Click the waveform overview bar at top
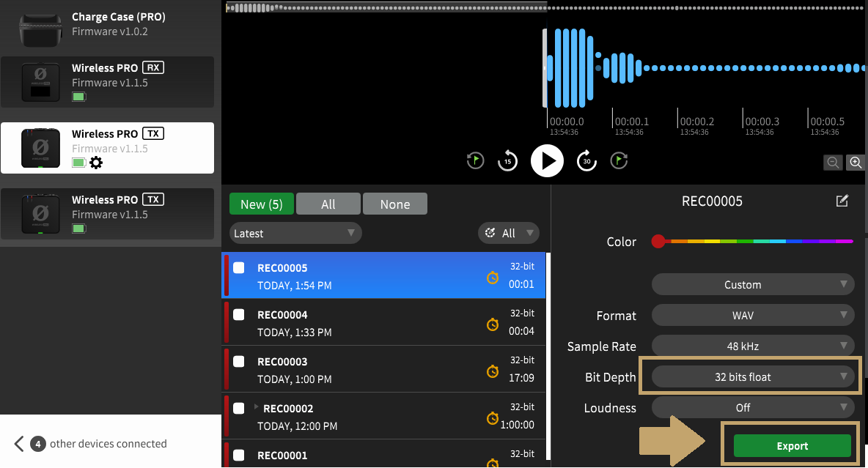This screenshot has height=468, width=868. click(x=545, y=8)
